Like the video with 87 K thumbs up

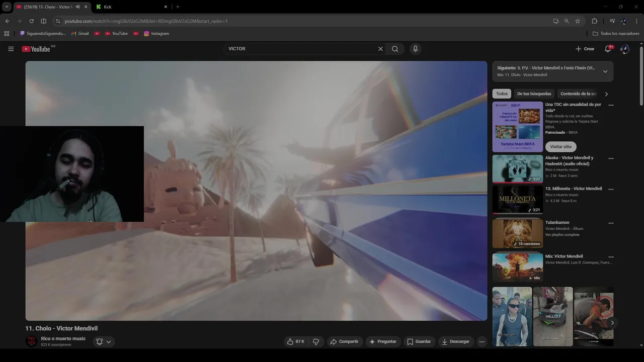click(x=296, y=341)
